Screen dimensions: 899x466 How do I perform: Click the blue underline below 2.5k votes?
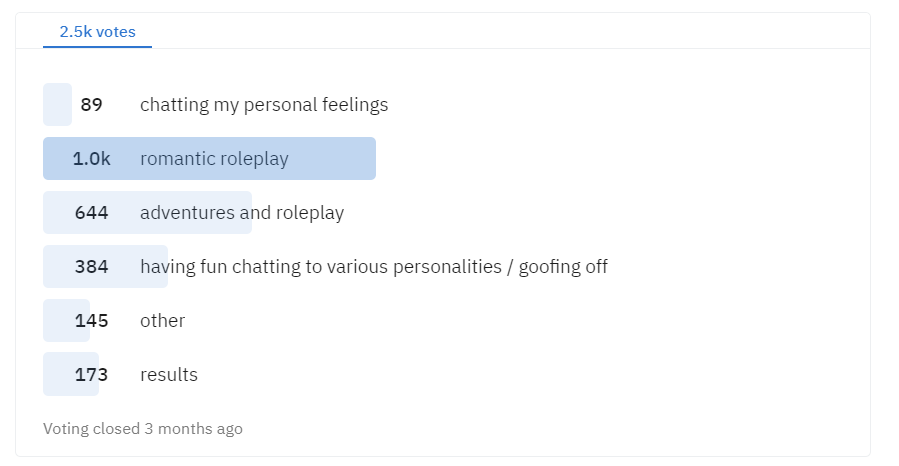click(97, 47)
